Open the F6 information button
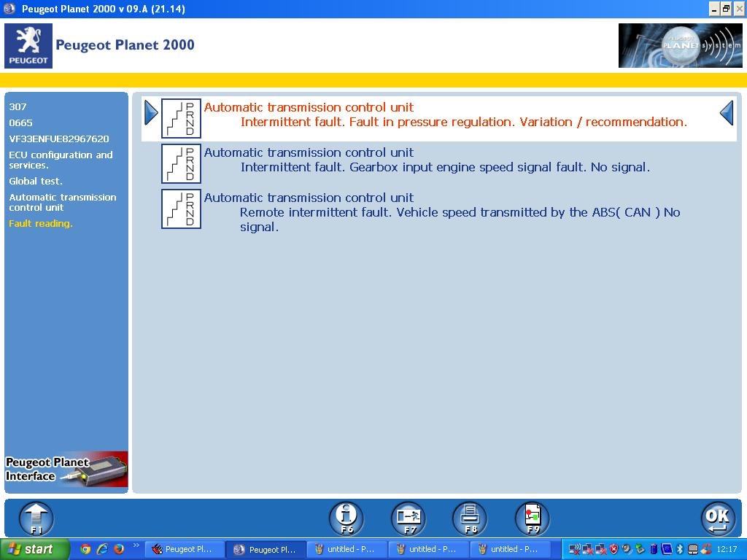This screenshot has height=560, width=747. click(x=347, y=518)
